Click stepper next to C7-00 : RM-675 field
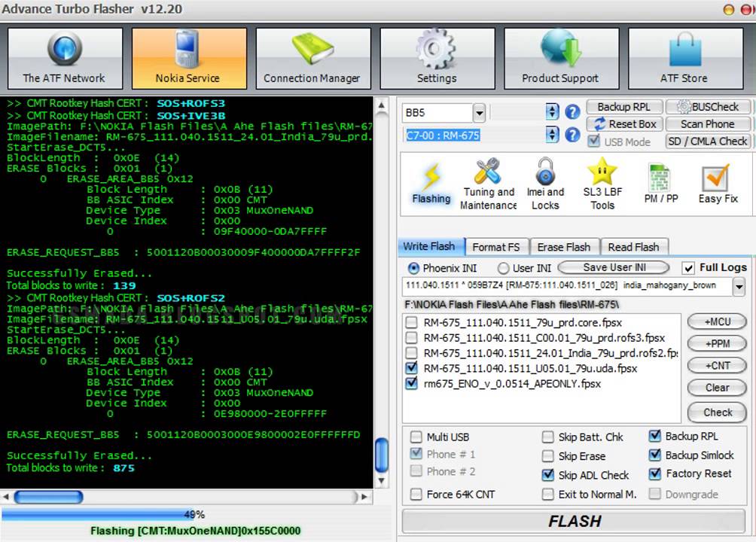Viewport: 756px width, 542px height. tap(552, 135)
